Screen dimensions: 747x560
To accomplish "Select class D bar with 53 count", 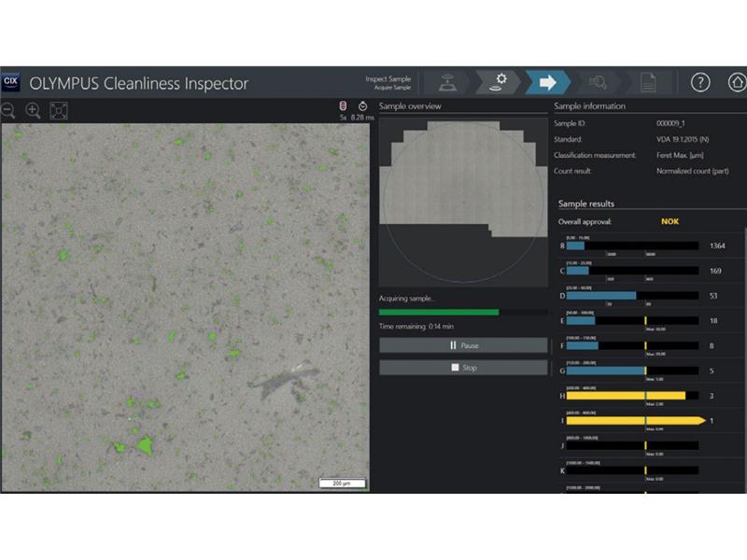I will click(x=632, y=296).
